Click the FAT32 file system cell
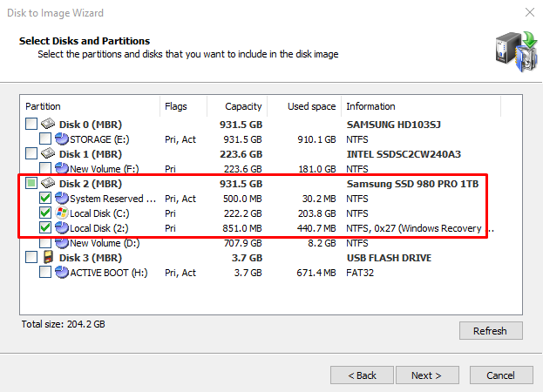This screenshot has height=392, width=543. pyautogui.click(x=360, y=273)
